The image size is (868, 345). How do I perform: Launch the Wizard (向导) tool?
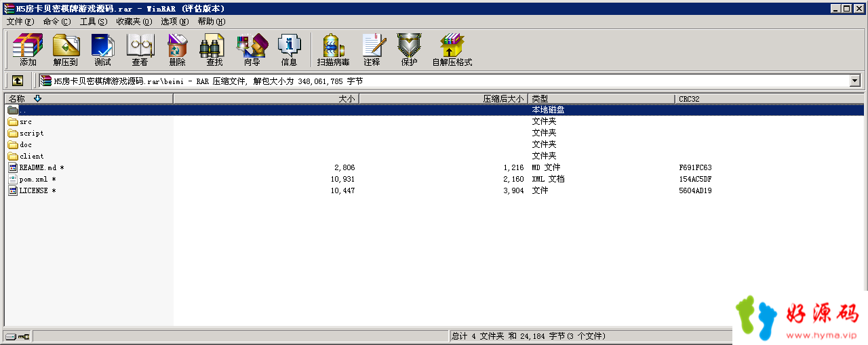252,50
